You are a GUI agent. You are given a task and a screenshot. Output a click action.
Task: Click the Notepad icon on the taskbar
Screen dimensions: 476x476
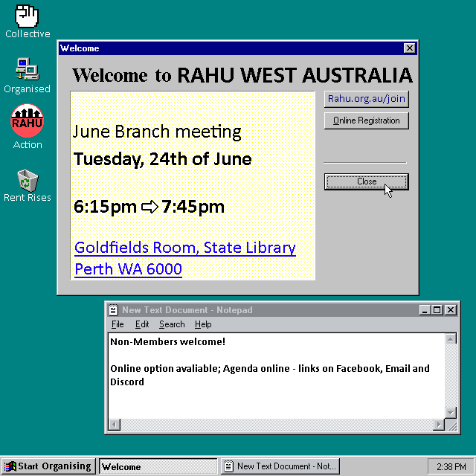point(228,466)
